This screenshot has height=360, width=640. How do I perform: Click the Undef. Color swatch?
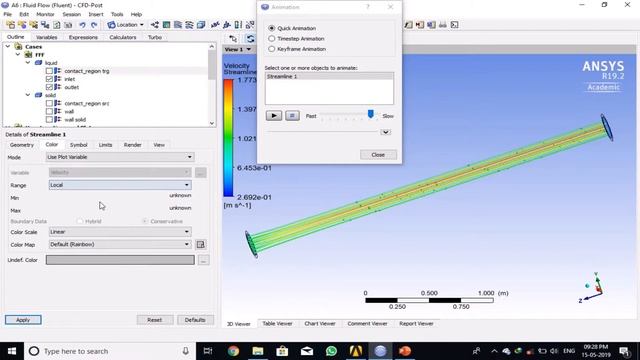pyautogui.click(x=120, y=260)
